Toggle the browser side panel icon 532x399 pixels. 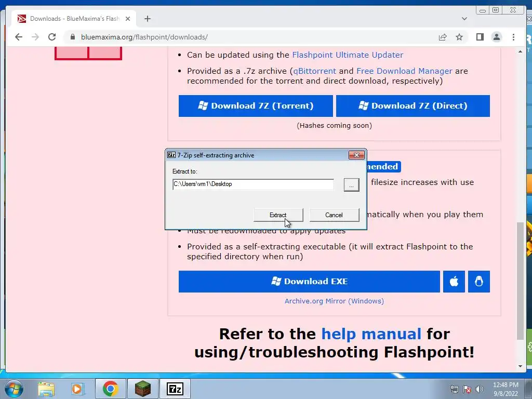[x=480, y=37]
